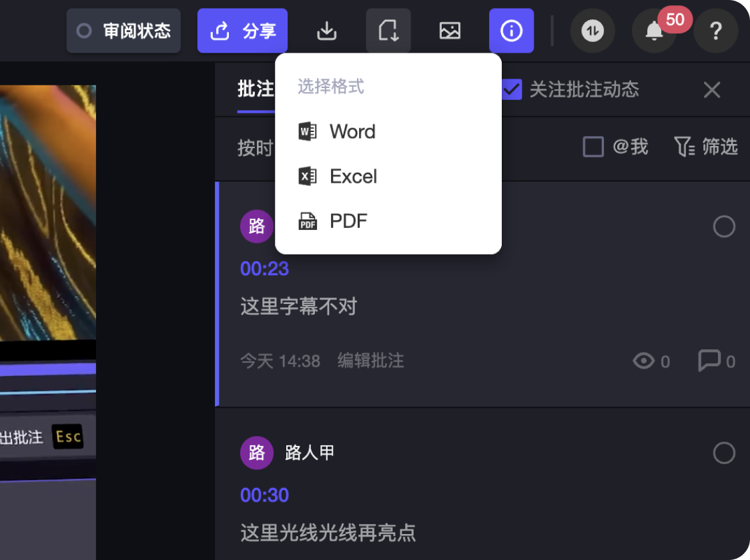The width and height of the screenshot is (750, 560).
Task: Choose Word export format
Action: pos(388,131)
